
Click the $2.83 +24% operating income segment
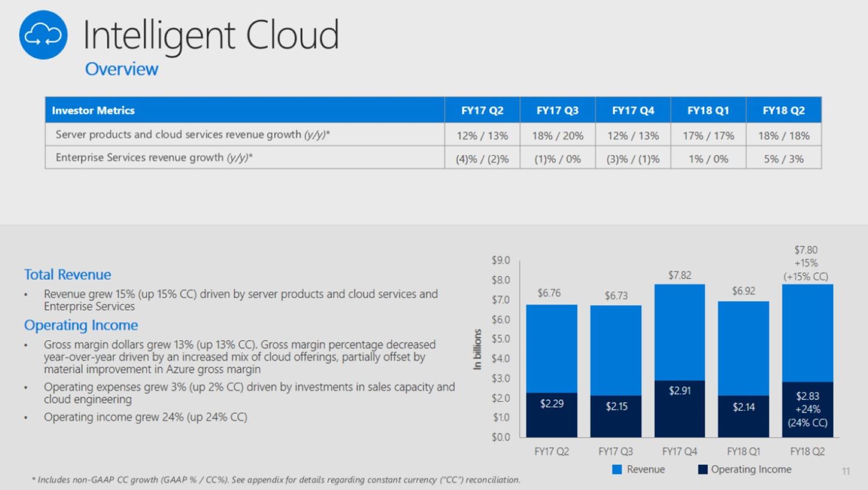[x=808, y=409]
